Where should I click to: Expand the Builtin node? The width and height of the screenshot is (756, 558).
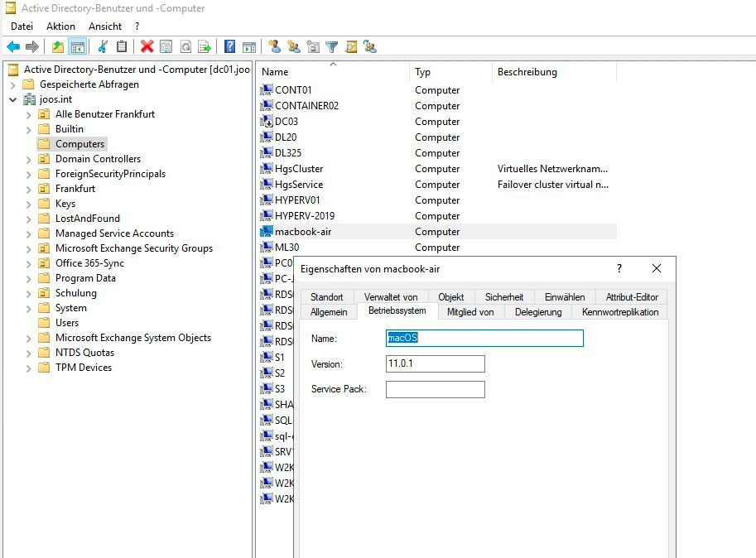click(x=28, y=130)
